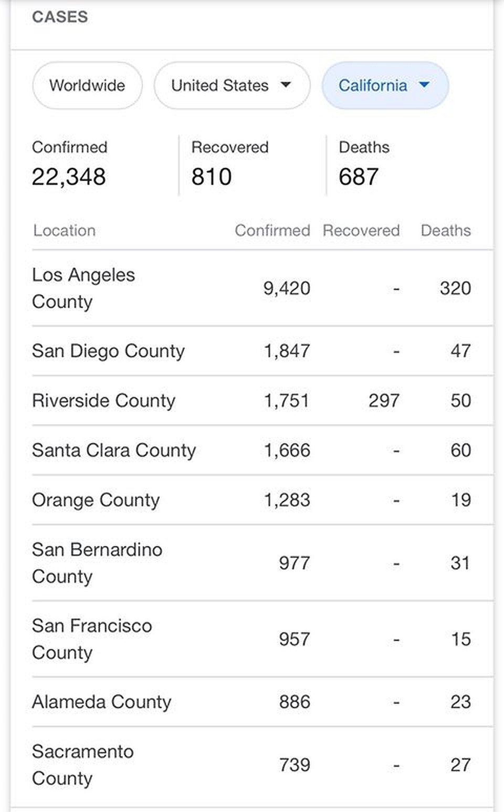Click the United States dropdown arrow
504x812 pixels.
click(286, 85)
